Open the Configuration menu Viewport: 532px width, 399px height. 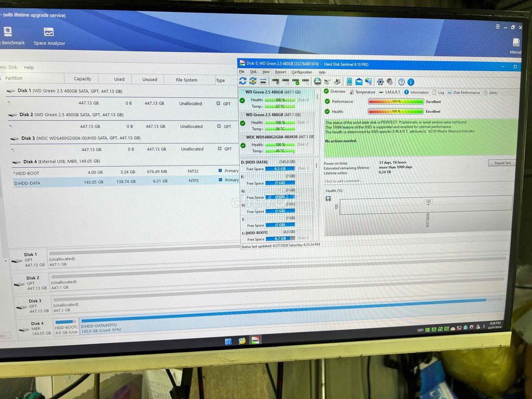click(x=301, y=72)
